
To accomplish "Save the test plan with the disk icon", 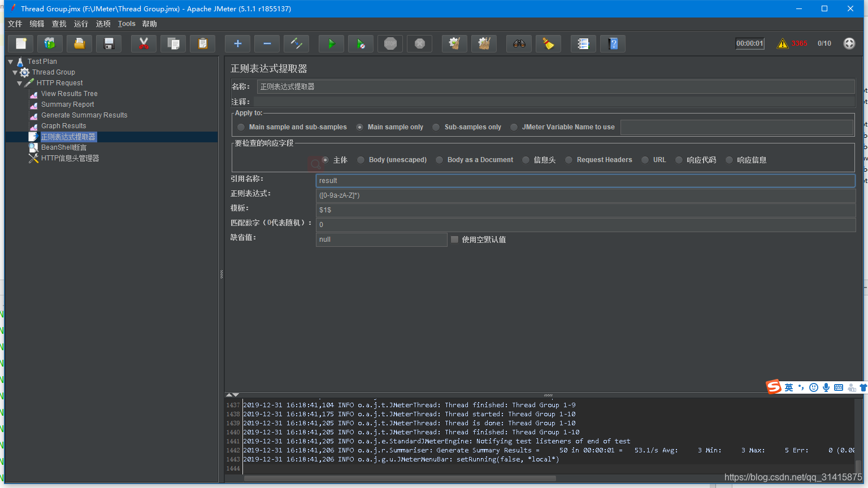I will pyautogui.click(x=109, y=43).
